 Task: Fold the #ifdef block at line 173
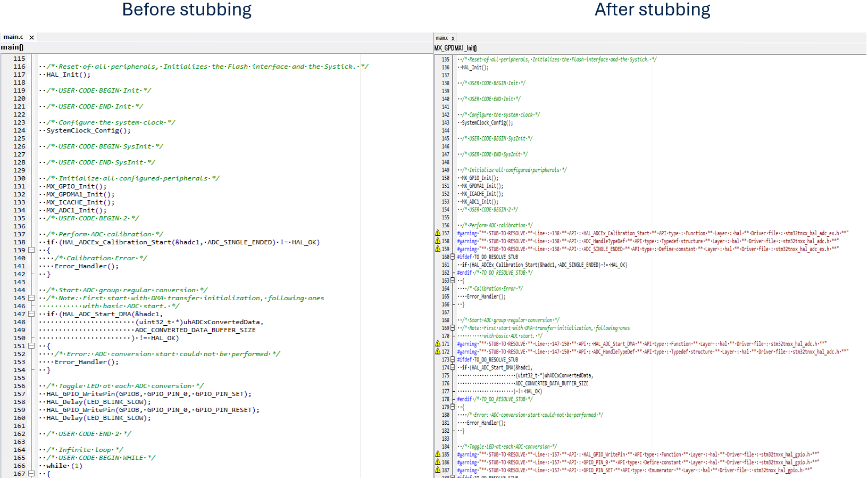[x=453, y=359]
